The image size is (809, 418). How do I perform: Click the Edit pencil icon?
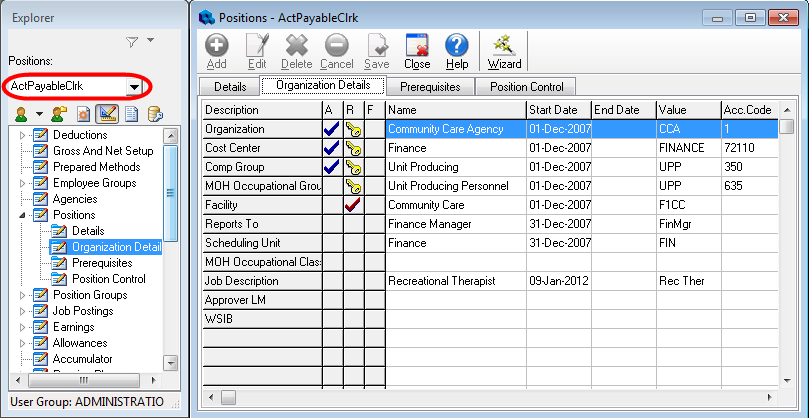(256, 50)
